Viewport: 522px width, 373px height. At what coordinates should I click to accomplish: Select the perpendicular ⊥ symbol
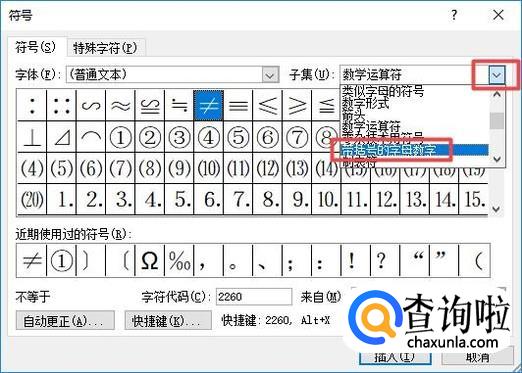pyautogui.click(x=32, y=137)
